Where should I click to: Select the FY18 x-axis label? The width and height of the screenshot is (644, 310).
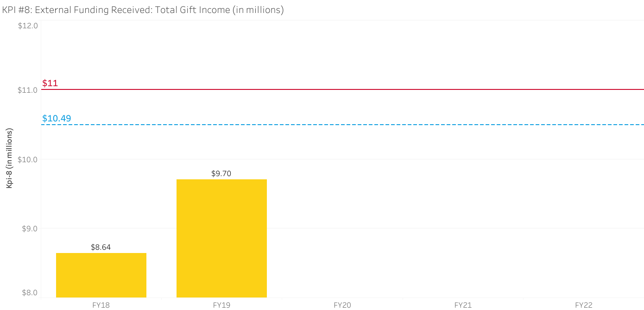click(x=101, y=305)
